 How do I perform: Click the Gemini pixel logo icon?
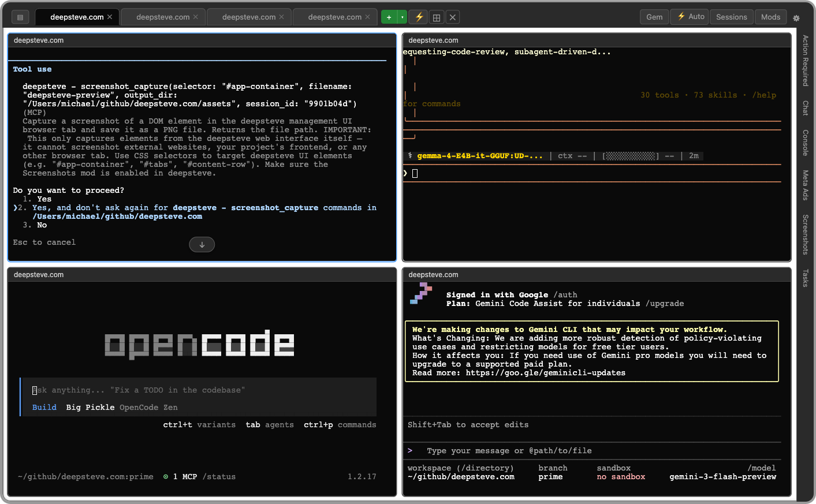(421, 293)
